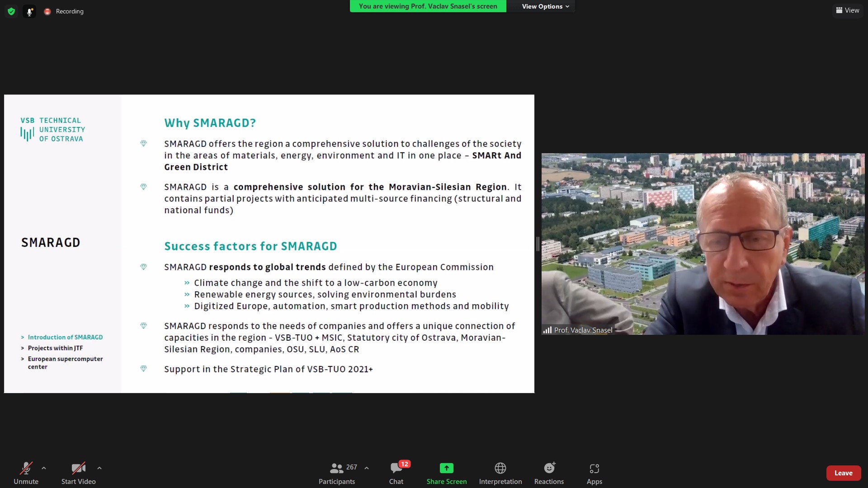
Task: Click 'Renewable energy sources' sub-bullet
Action: (x=325, y=295)
